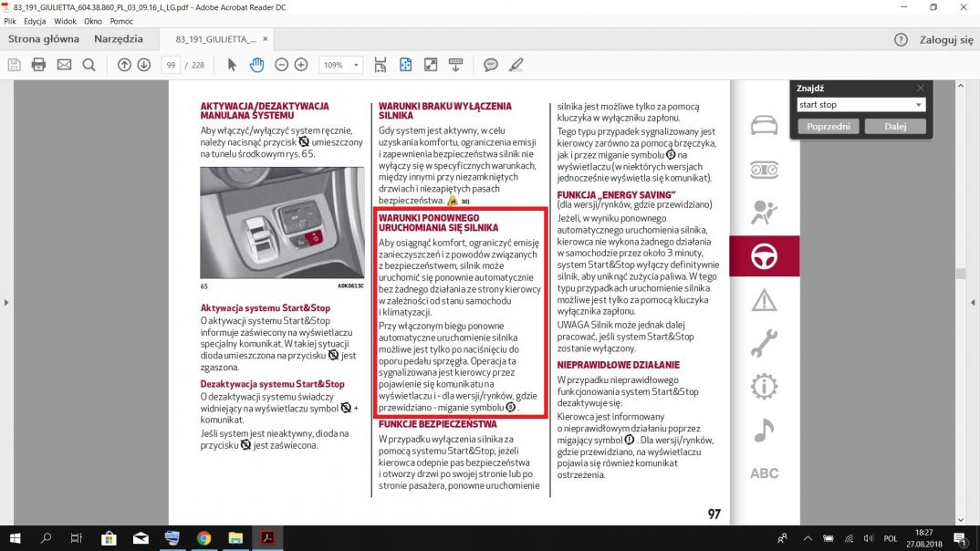The image size is (980, 551).
Task: Open the Plik menu
Action: coord(10,21)
